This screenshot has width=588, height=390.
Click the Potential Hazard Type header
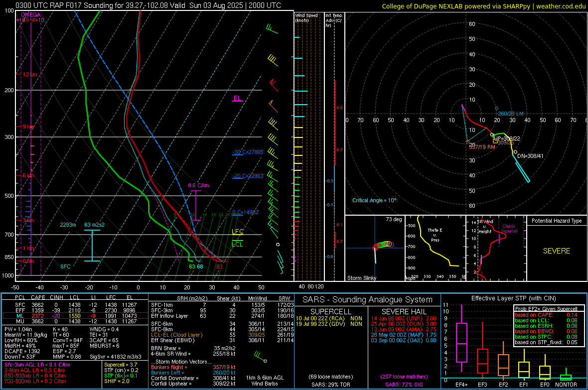click(x=557, y=221)
